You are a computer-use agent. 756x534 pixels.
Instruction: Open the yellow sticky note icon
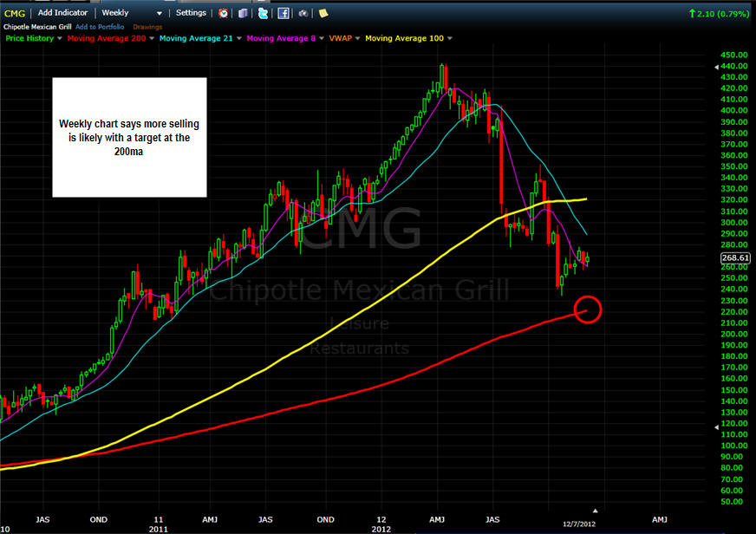tap(323, 14)
